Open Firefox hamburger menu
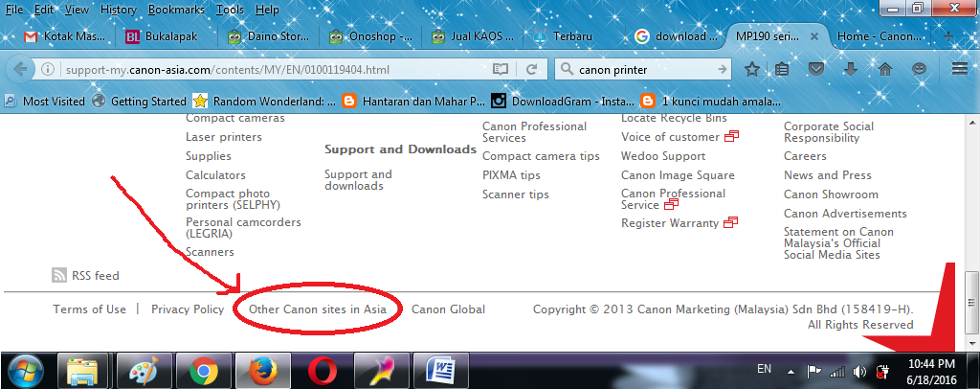 point(959,69)
